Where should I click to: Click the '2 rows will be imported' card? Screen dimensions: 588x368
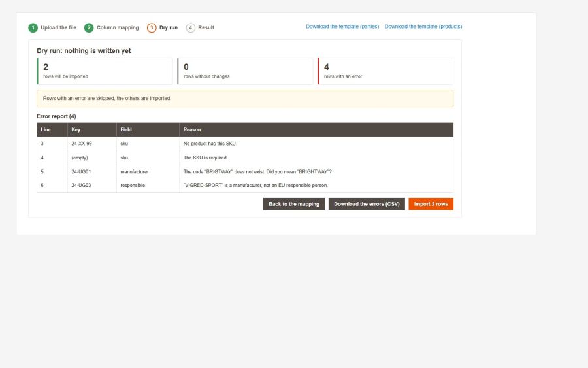pos(105,71)
